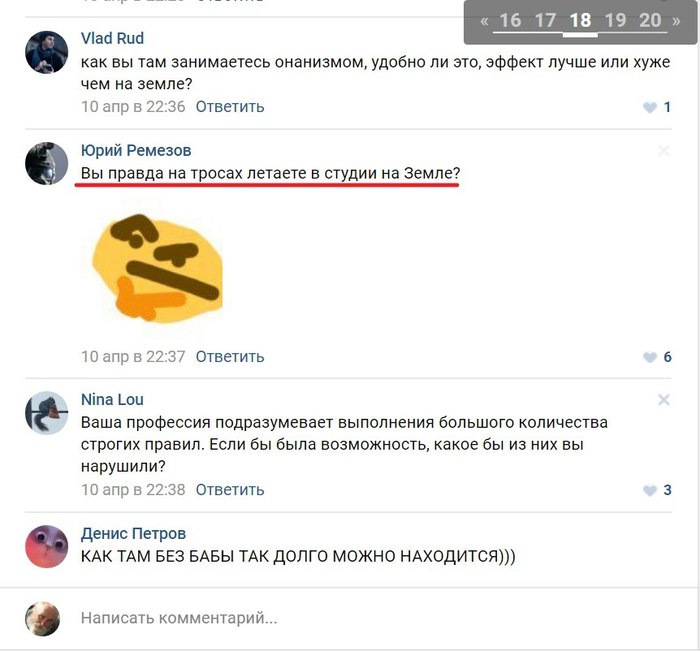This screenshot has height=651, width=700.
Task: Reply to Nina Lou via Ответить
Action: 230,490
